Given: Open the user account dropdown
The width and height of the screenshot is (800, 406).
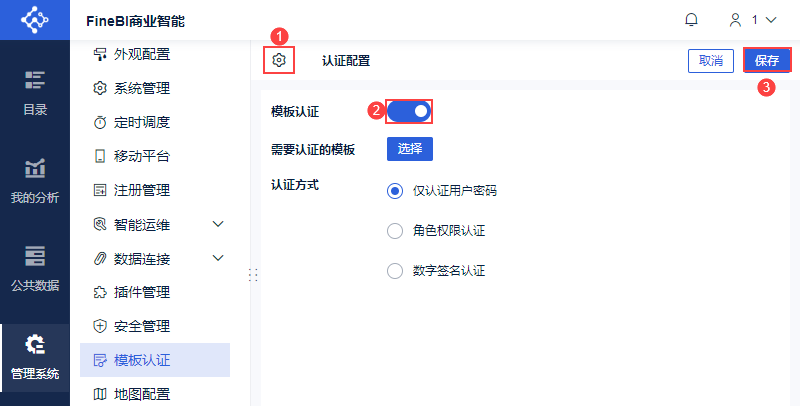Looking at the screenshot, I should [x=752, y=19].
